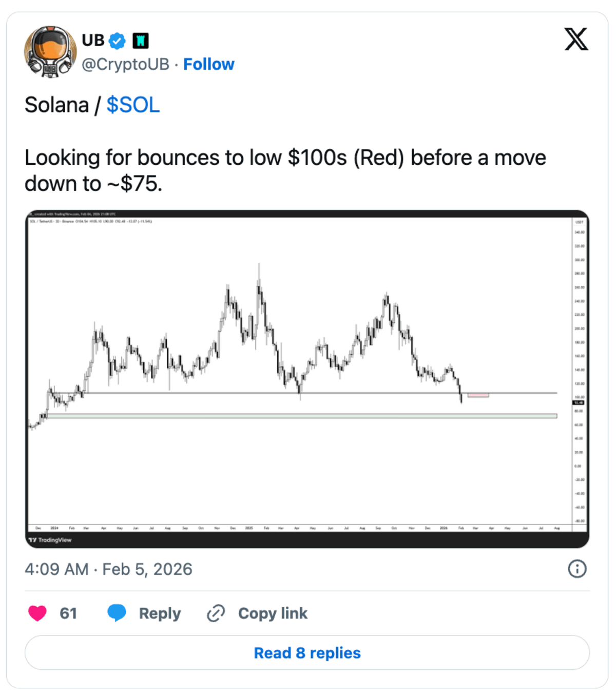Click the red bounce zone on the chart
The width and height of the screenshot is (616, 696).
[478, 395]
